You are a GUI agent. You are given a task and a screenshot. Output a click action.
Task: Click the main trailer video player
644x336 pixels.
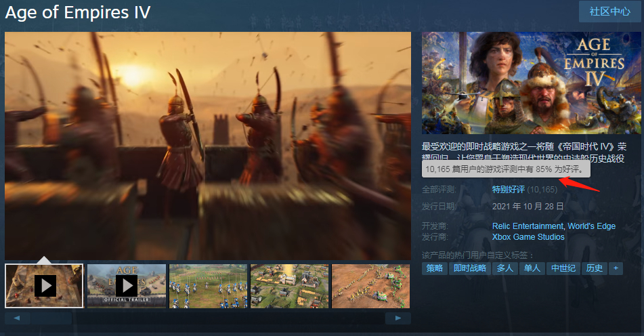coord(208,146)
